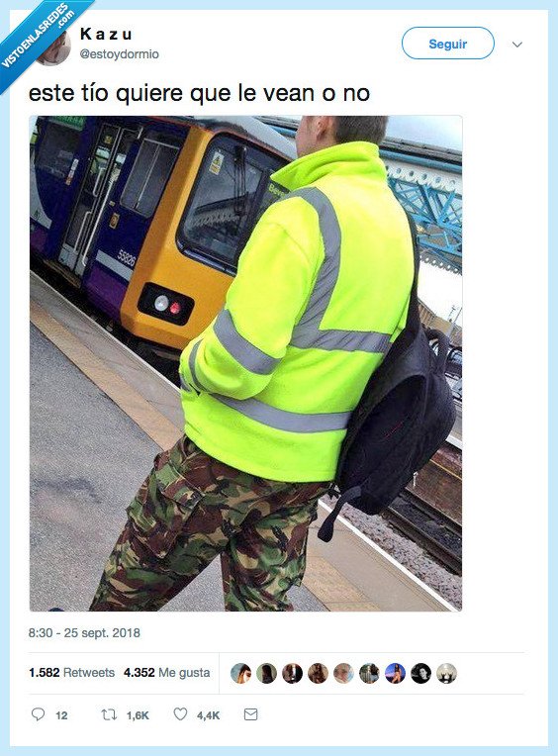Like the tweet with the heart icon
Screen dimensions: 558x756
coord(180,714)
